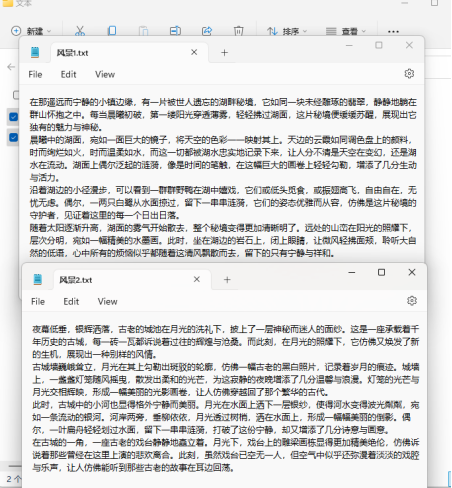
Task: Close the 风景1.txt tab
Action: pos(194,52)
